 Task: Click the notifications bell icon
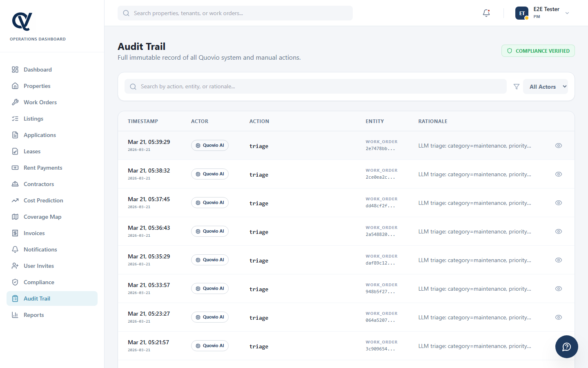point(486,13)
